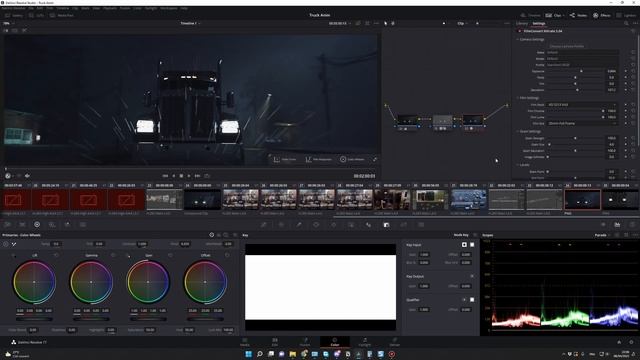Viewport: 640px width, 360px height.
Task: Switch to the Deliver page
Action: [x=395, y=342]
